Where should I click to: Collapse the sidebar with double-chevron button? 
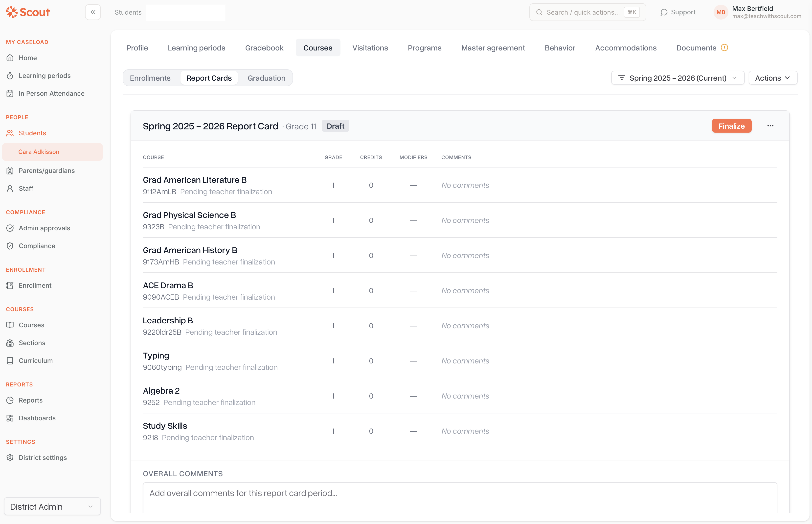tap(93, 12)
